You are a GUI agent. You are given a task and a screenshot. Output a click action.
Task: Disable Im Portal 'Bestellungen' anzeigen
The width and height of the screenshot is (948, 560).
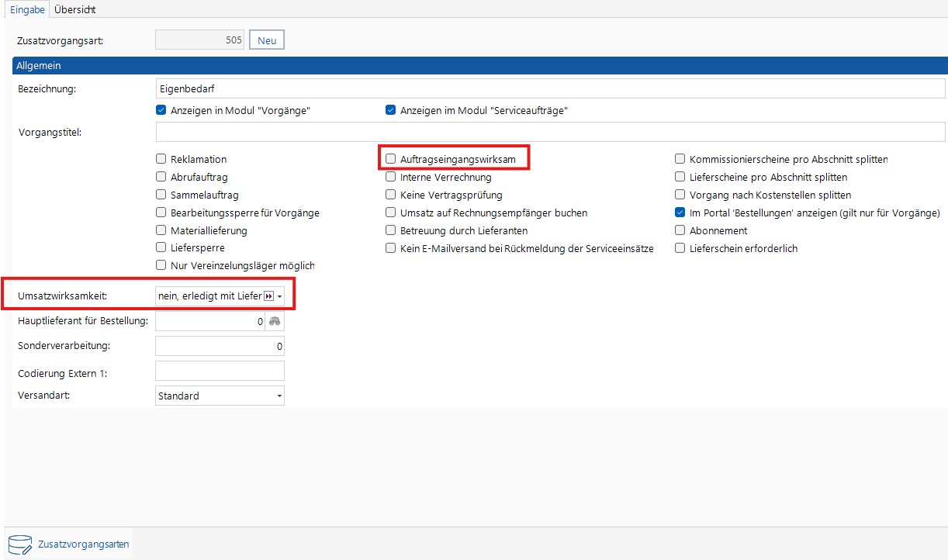coord(680,213)
